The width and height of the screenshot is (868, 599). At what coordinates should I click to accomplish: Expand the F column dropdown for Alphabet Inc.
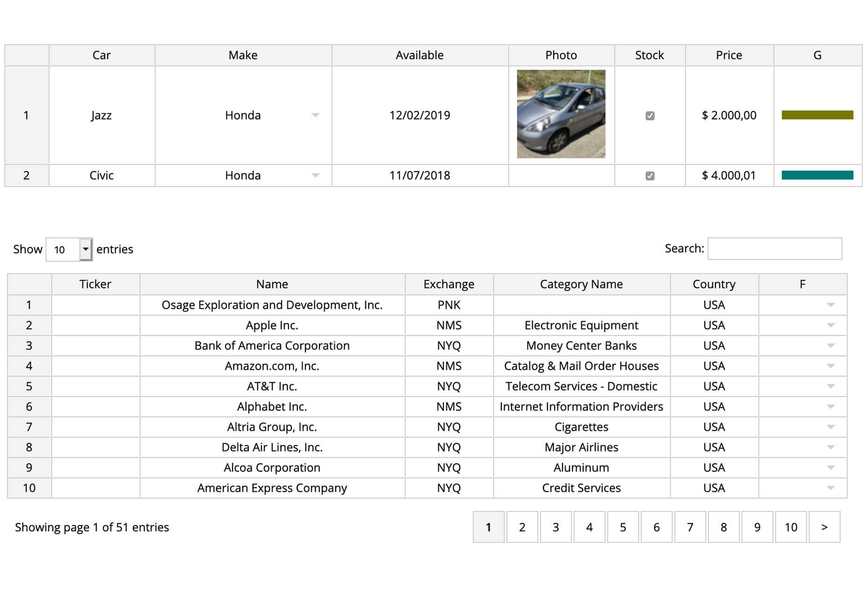pyautogui.click(x=831, y=407)
